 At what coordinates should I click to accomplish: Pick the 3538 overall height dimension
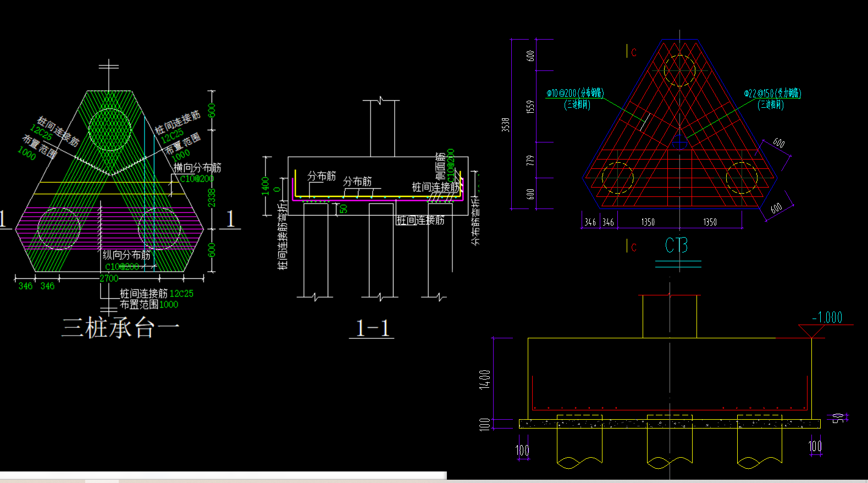[506, 125]
